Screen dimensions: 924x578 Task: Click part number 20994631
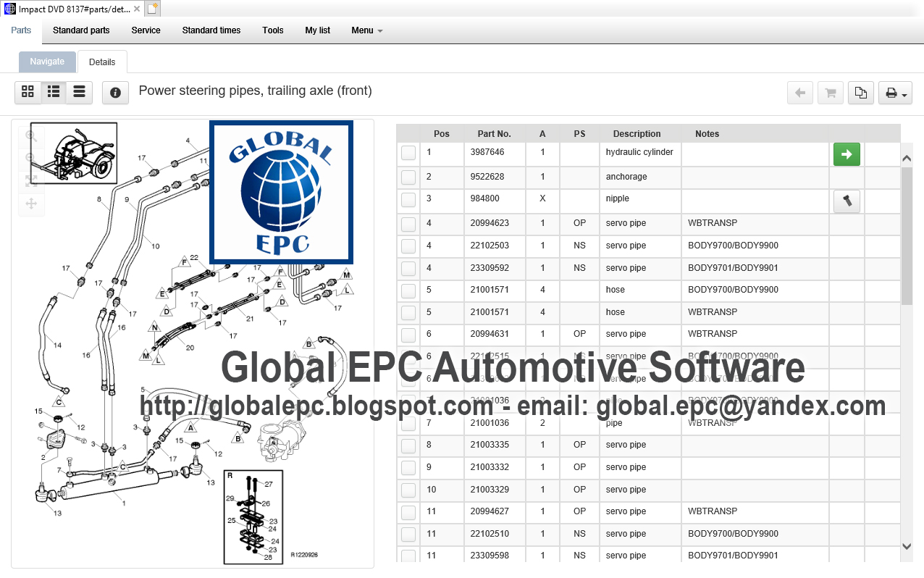click(490, 334)
